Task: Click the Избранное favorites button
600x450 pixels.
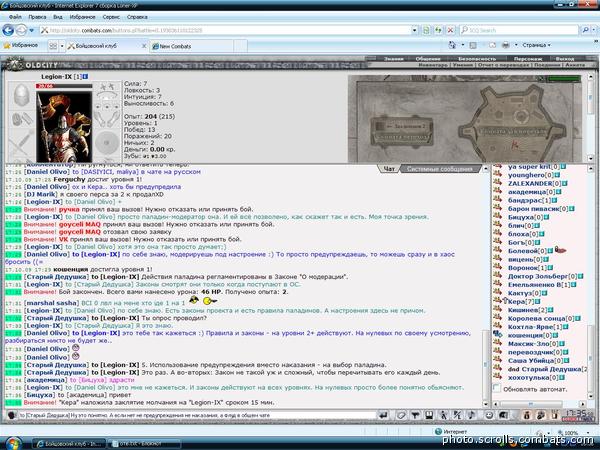Action: [x=21, y=45]
